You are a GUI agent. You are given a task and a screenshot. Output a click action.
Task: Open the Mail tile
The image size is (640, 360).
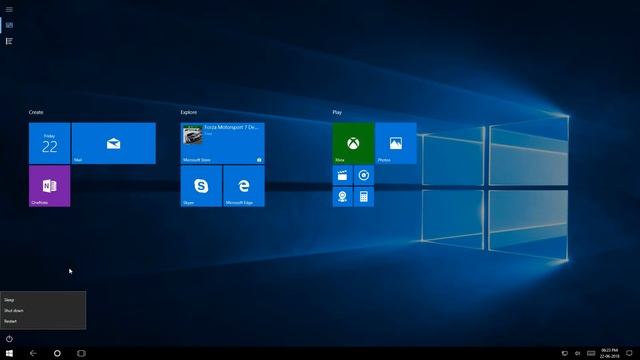point(113,143)
